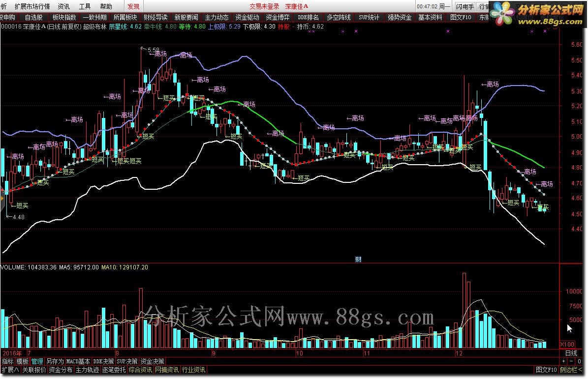Open SUP统计 from the toolbar
588x379 pixels.
pos(369,17)
